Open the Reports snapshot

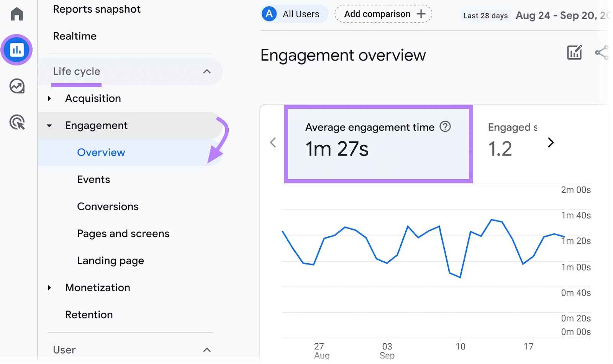pos(97,9)
